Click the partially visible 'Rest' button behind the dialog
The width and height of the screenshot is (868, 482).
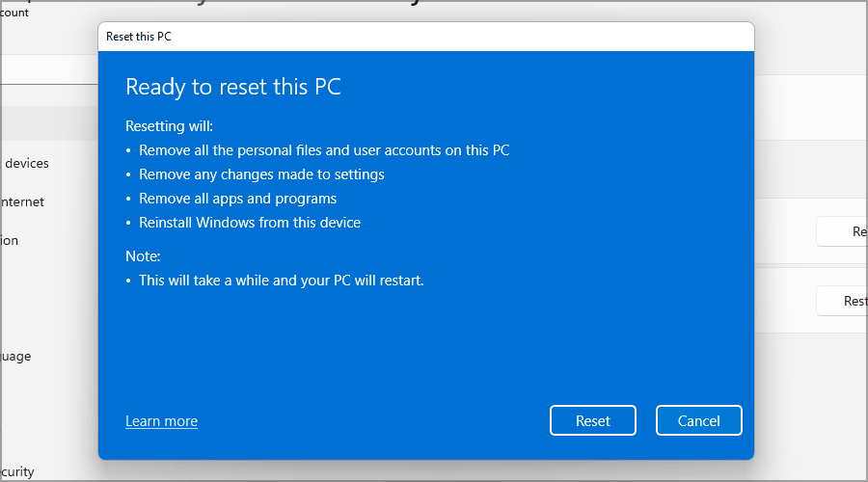842,301
